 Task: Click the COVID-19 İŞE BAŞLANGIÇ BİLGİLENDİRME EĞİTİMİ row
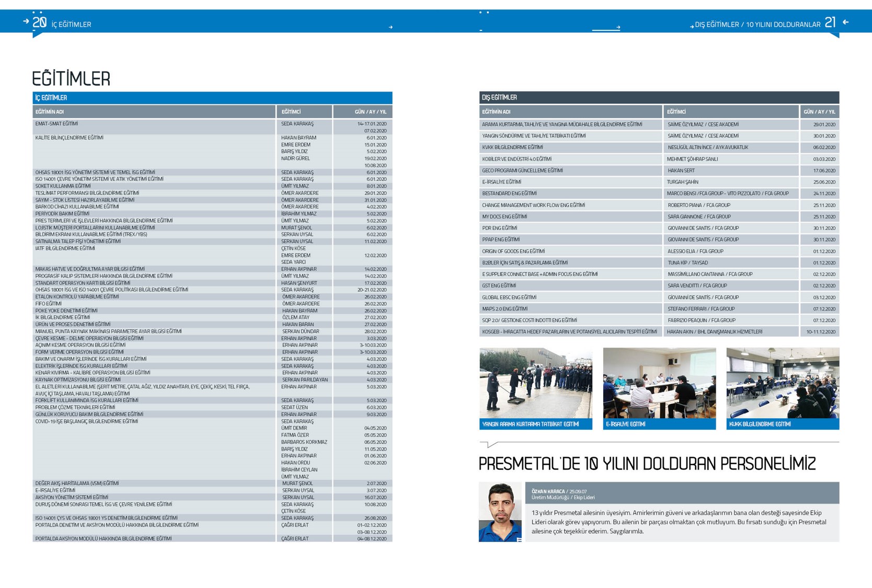pyautogui.click(x=87, y=421)
